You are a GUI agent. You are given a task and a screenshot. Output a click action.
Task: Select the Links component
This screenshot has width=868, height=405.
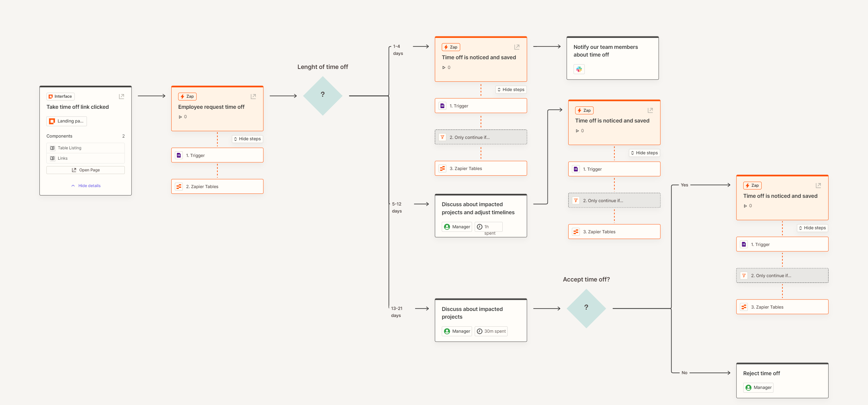(x=86, y=158)
